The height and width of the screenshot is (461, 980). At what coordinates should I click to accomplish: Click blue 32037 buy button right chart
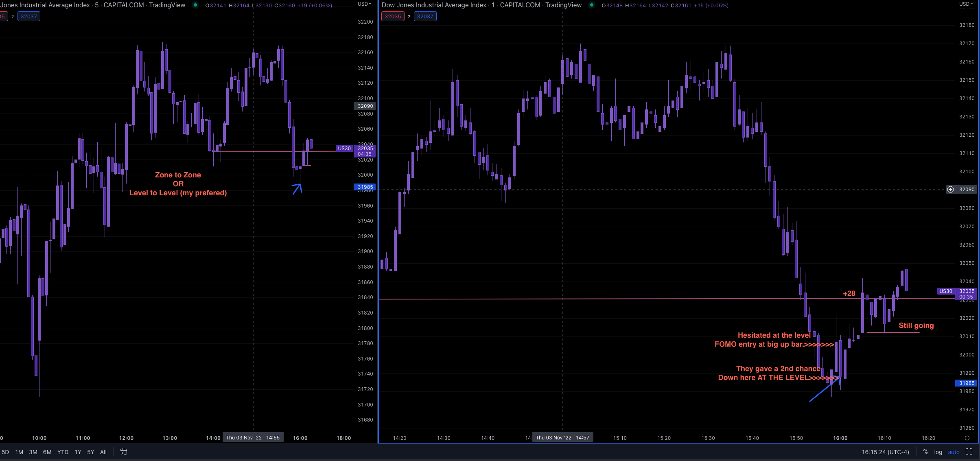(425, 16)
